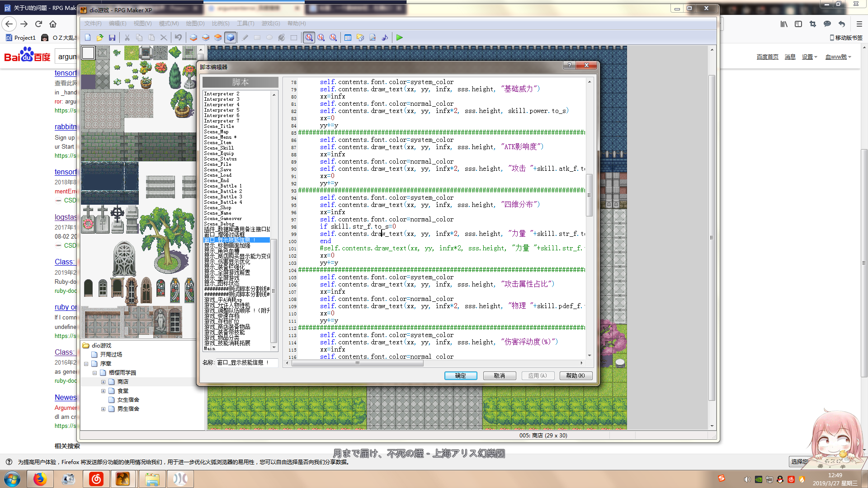Switch to map layer 2
Viewport: 868px width, 488px height.
(206, 38)
